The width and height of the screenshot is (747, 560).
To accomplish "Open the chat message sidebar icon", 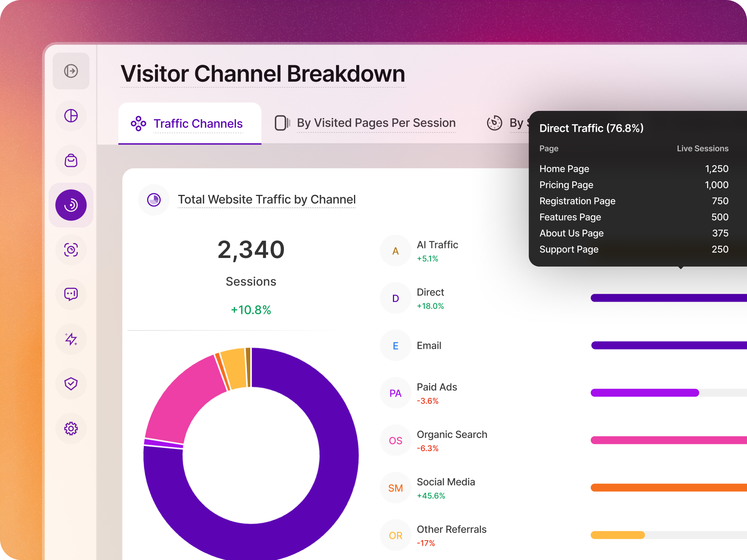I will pyautogui.click(x=71, y=294).
